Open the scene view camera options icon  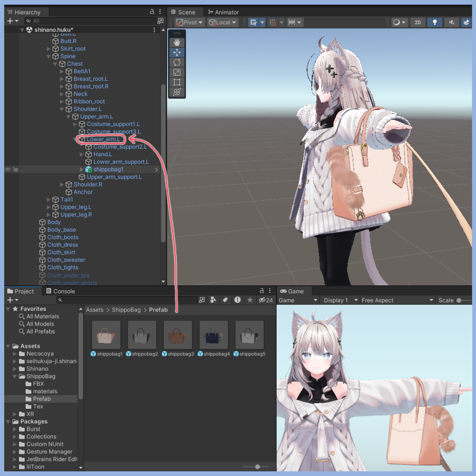tap(400, 22)
